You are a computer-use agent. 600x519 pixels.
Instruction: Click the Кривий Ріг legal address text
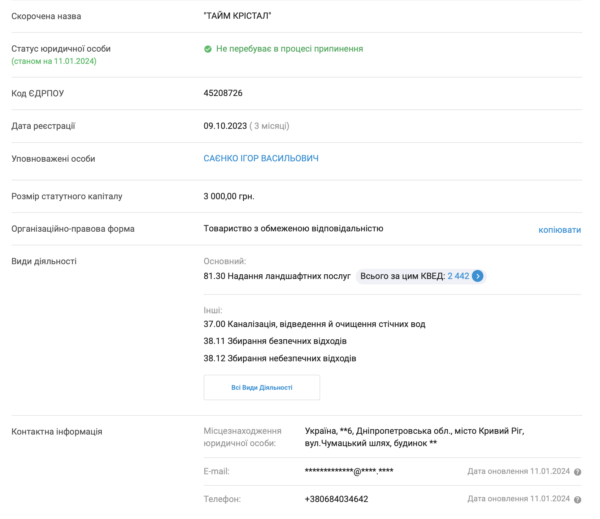point(413,436)
